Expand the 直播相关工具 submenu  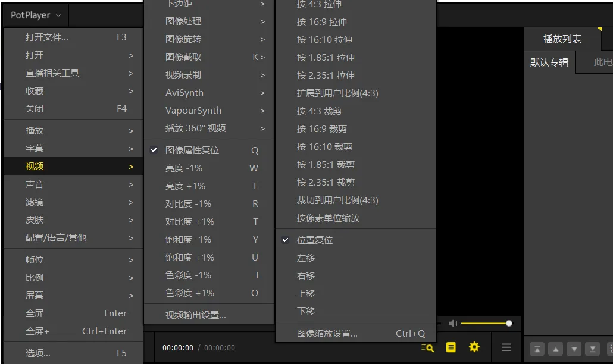point(73,73)
